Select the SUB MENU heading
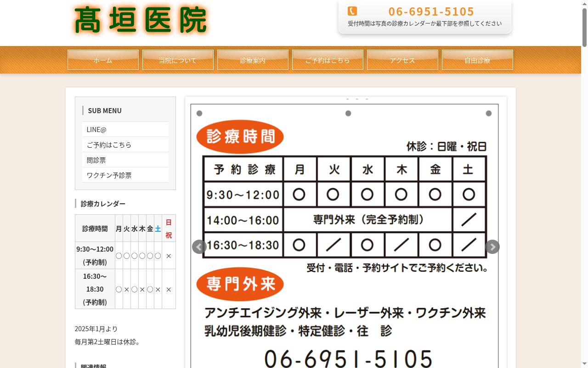Screen dimensions: 588x368 pos(105,110)
